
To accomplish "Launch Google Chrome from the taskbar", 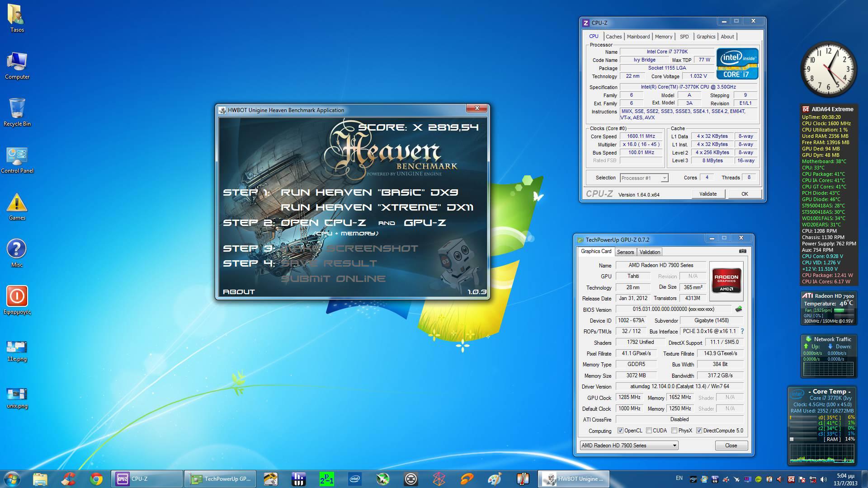I will pos(96,479).
